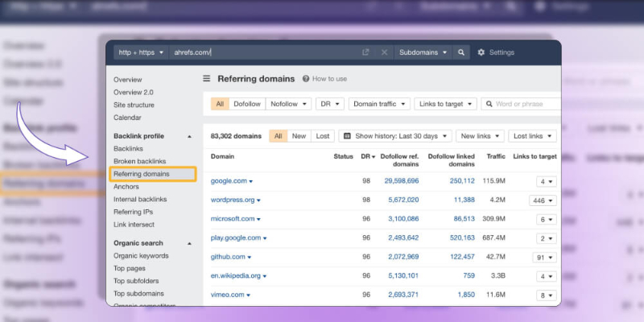
Task: Click the en.wikipedia.org domain link
Action: point(236,276)
